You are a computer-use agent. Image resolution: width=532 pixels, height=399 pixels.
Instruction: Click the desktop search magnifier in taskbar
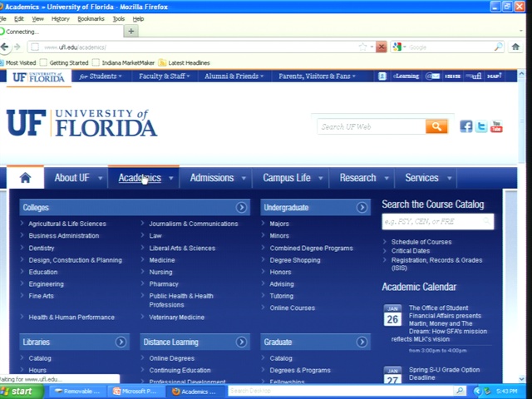[x=460, y=391]
